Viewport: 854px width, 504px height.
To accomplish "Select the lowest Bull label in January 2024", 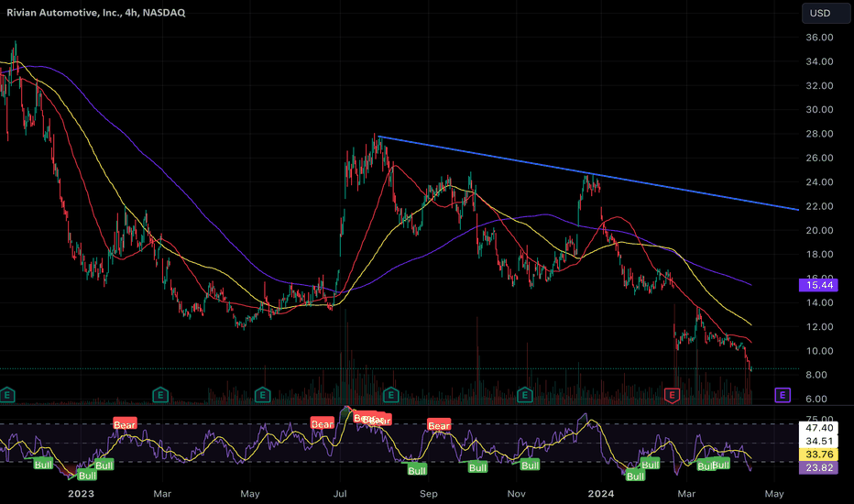I will (x=635, y=477).
